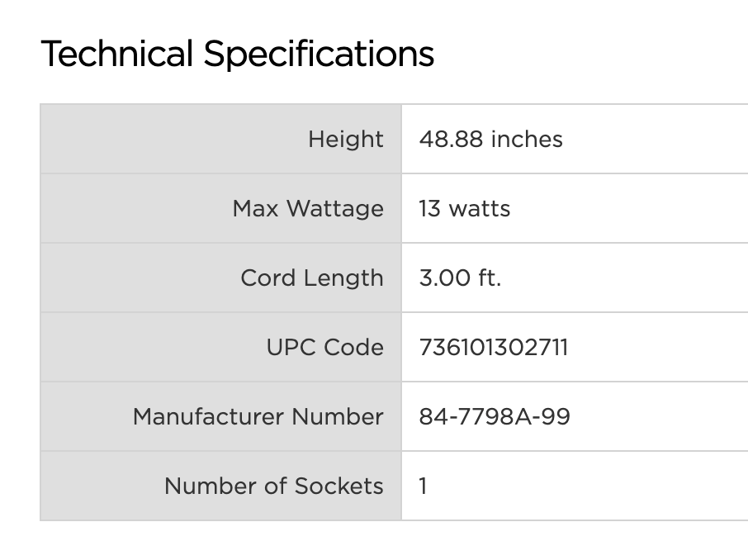748x560 pixels.
Task: Click the UPC number 736101302711
Action: pos(493,347)
